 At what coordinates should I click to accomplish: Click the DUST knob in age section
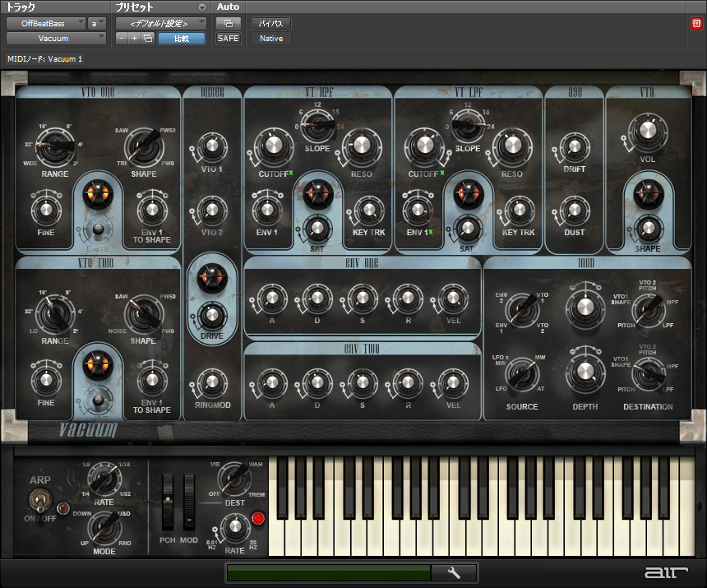point(575,210)
